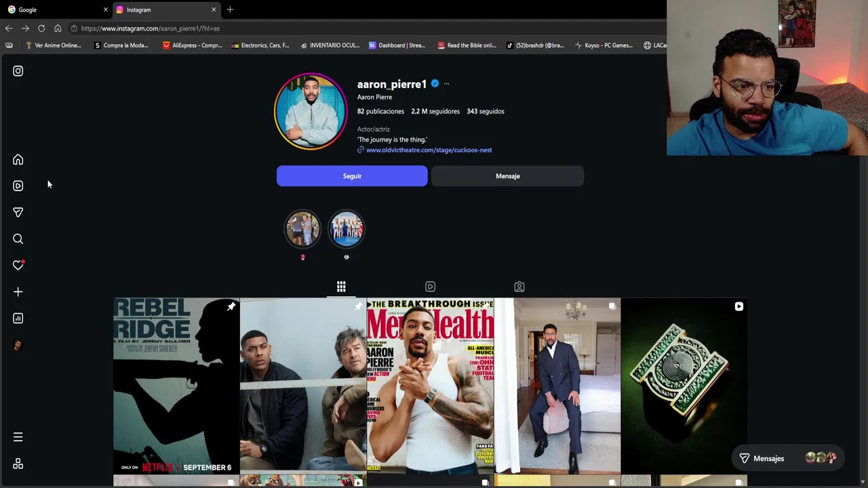The width and height of the screenshot is (868, 488).
Task: Open the INVENTARIO OCUL bookmark
Action: click(330, 45)
